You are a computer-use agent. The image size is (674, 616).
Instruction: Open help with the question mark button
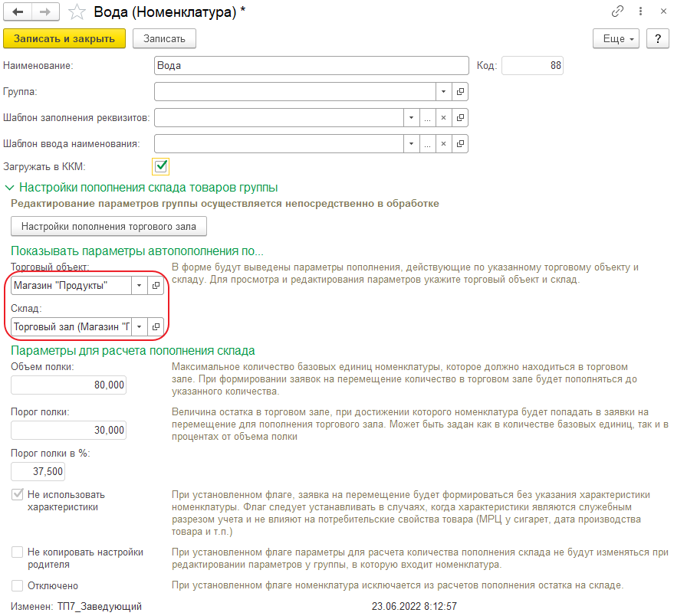[x=656, y=38]
